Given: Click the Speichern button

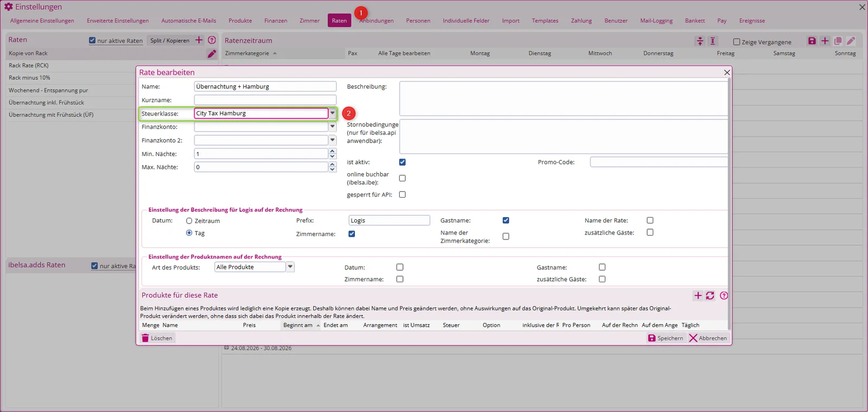Looking at the screenshot, I should [x=666, y=338].
